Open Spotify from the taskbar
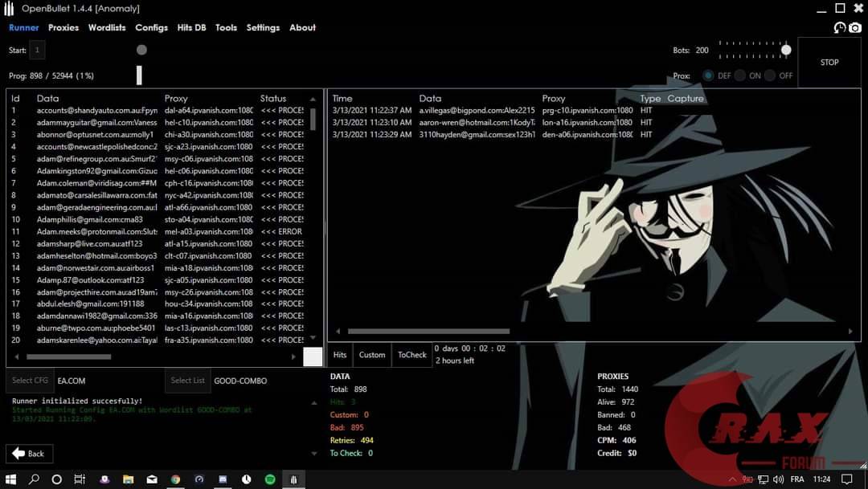 [x=270, y=479]
